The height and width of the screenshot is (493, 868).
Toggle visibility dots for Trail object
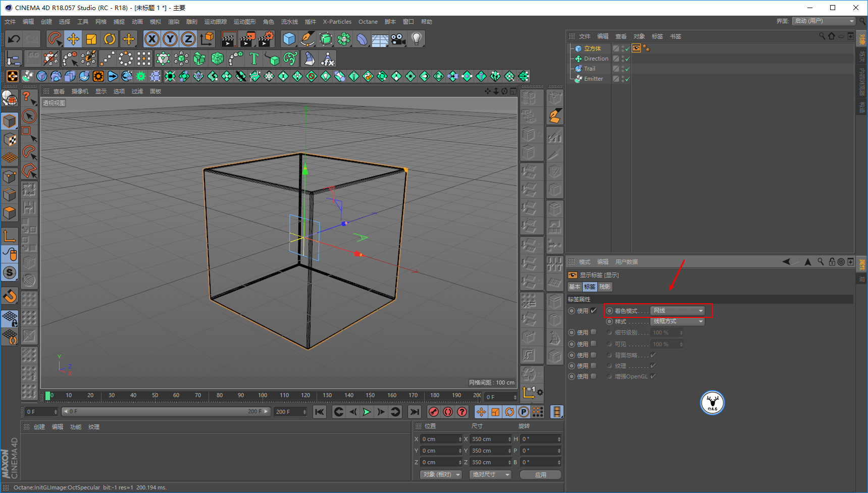coord(623,69)
